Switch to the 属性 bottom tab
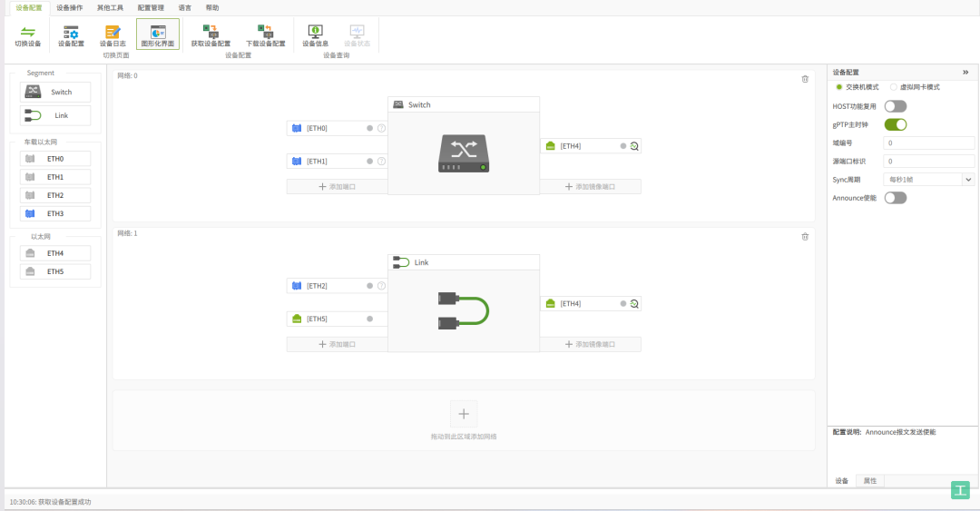The image size is (980, 511). (870, 481)
